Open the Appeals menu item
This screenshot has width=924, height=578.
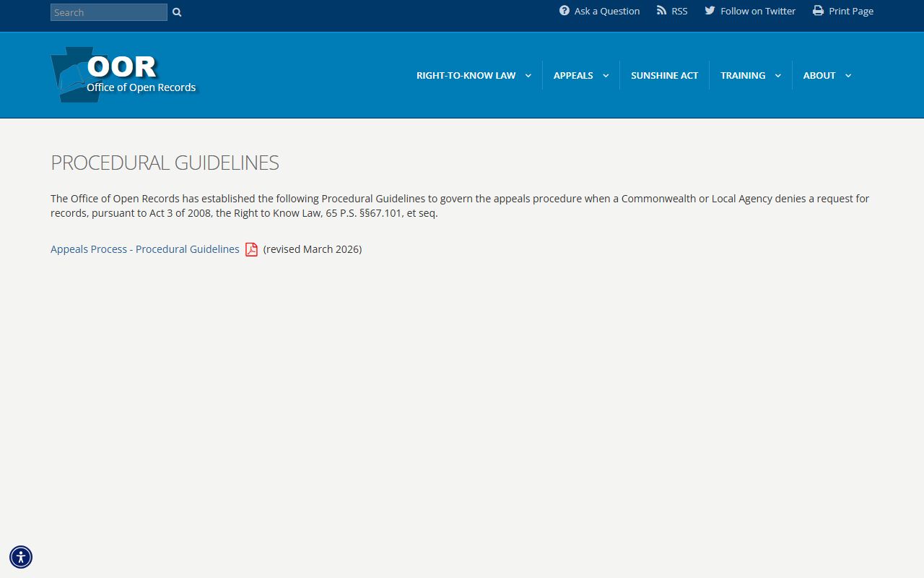pyautogui.click(x=573, y=76)
